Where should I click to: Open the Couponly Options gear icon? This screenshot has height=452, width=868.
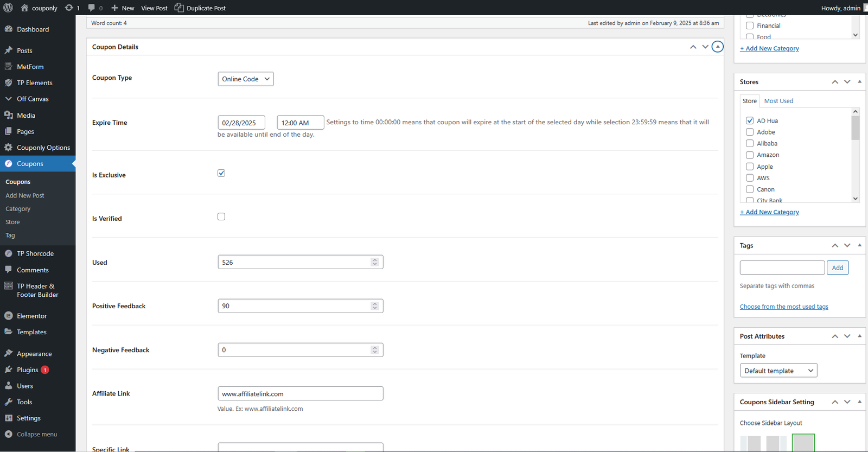(x=9, y=148)
